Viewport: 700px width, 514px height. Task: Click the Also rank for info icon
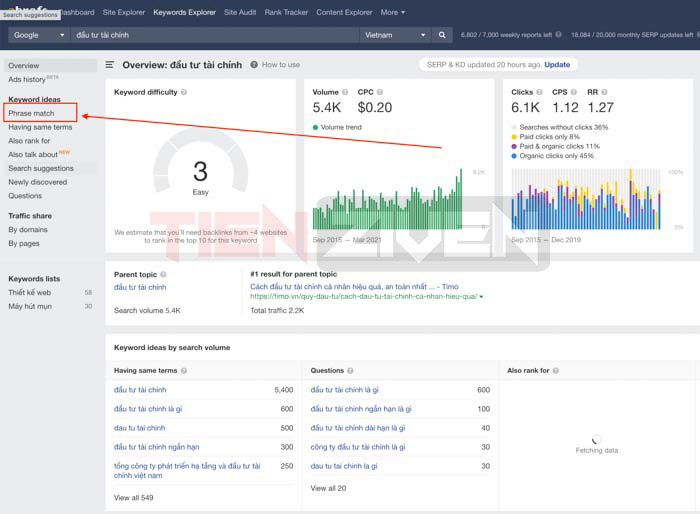click(x=556, y=371)
